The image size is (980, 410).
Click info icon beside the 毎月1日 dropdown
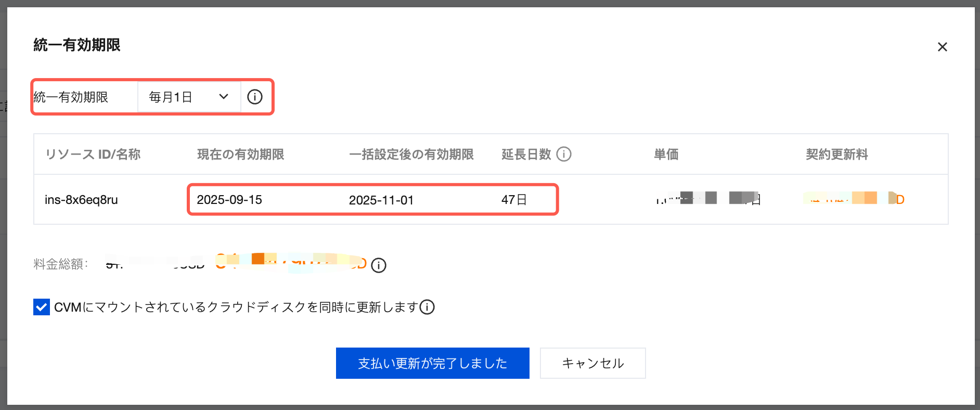click(255, 97)
